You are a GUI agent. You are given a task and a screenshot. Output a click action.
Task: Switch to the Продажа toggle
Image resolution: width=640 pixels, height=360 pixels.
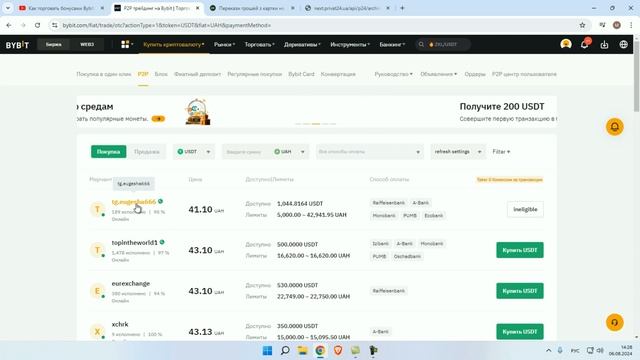(x=147, y=152)
